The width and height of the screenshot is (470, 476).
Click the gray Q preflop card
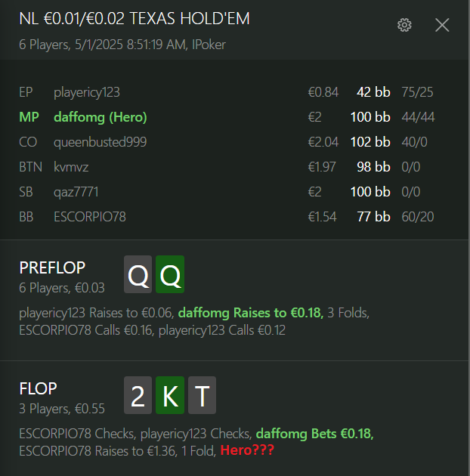point(138,274)
